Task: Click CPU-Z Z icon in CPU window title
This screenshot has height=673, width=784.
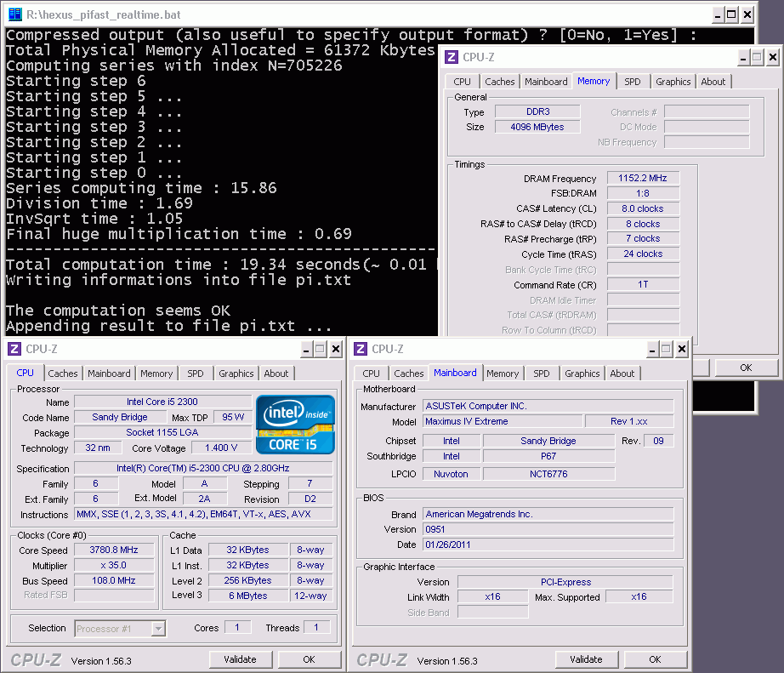Action: (14, 349)
